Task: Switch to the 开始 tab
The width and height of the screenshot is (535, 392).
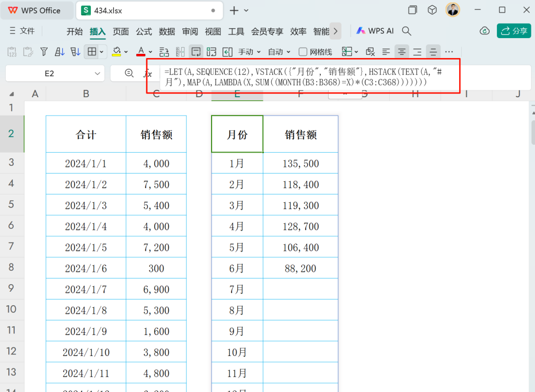Action: pyautogui.click(x=75, y=31)
